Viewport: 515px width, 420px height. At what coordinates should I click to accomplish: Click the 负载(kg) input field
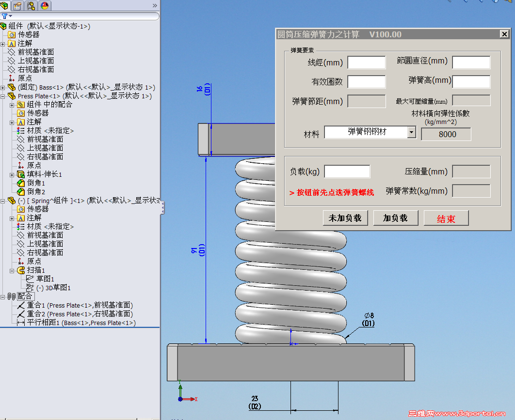(x=347, y=171)
